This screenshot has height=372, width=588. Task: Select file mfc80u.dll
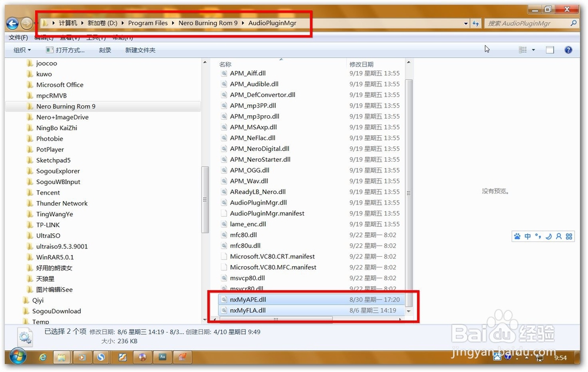click(245, 246)
